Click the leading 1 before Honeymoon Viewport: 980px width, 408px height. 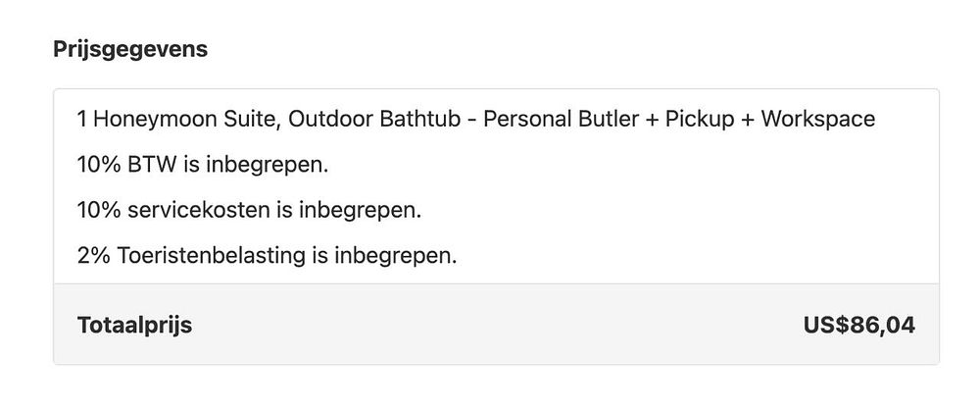pos(82,119)
